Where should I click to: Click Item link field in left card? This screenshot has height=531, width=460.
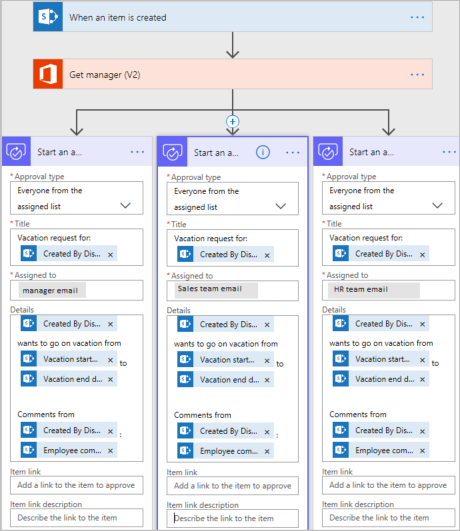[x=77, y=485]
